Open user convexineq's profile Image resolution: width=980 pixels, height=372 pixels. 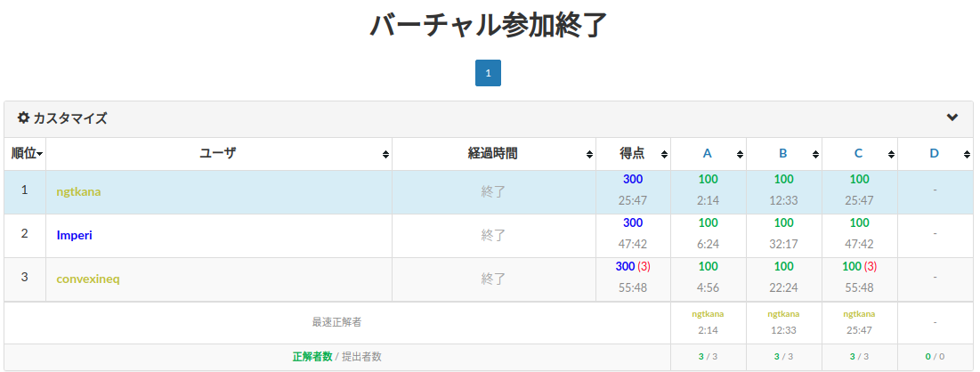[88, 279]
